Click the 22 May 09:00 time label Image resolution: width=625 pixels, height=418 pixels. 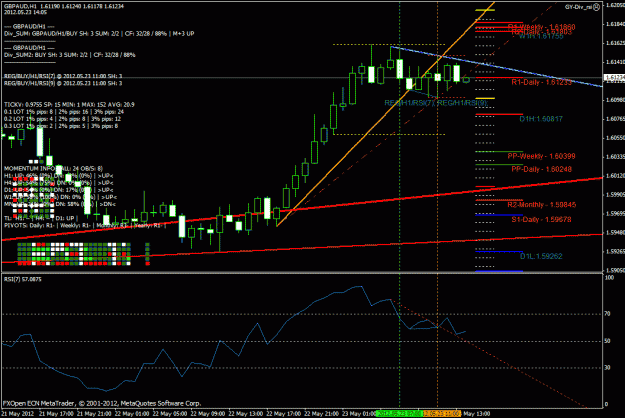click(208, 414)
